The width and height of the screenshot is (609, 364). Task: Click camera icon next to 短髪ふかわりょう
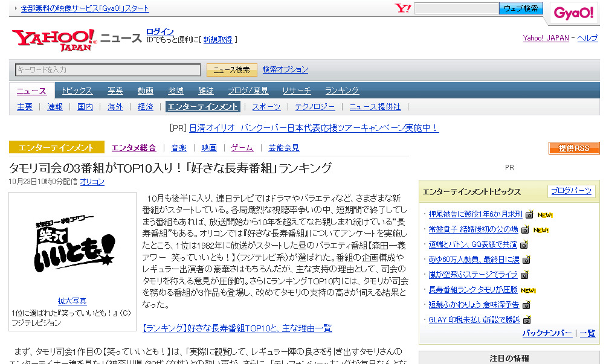(x=526, y=305)
